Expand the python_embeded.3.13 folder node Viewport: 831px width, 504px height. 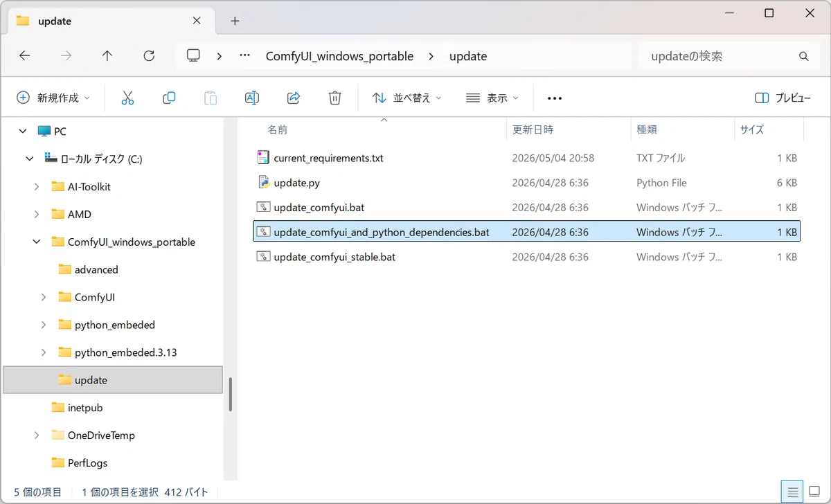[x=44, y=352]
